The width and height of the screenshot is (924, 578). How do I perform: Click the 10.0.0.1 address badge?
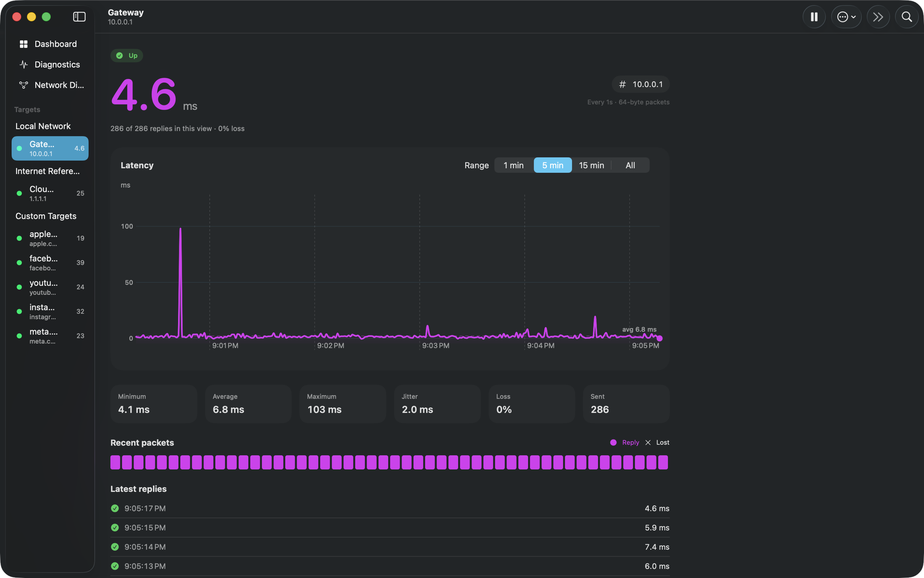tap(640, 84)
